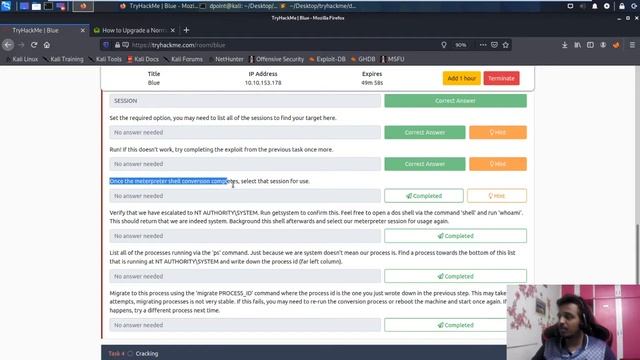
Task: Open the Kali Docs bookmark
Action: 143,59
